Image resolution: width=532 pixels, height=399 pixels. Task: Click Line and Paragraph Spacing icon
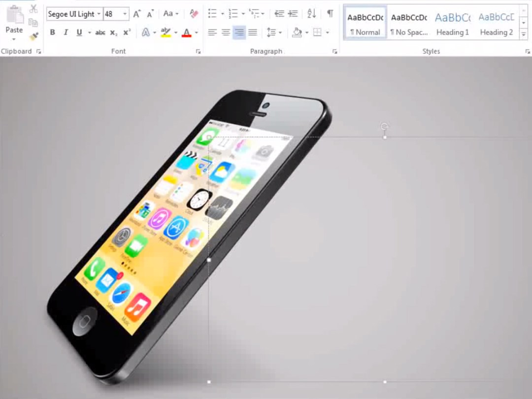click(271, 33)
